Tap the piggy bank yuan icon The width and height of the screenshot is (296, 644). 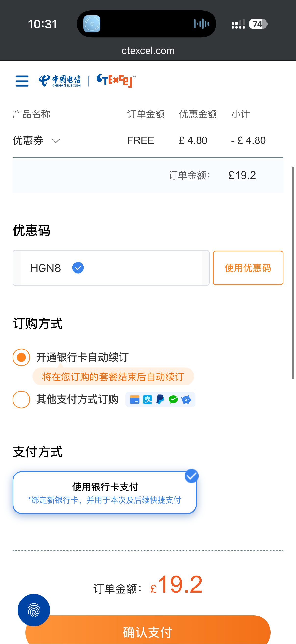(x=186, y=400)
